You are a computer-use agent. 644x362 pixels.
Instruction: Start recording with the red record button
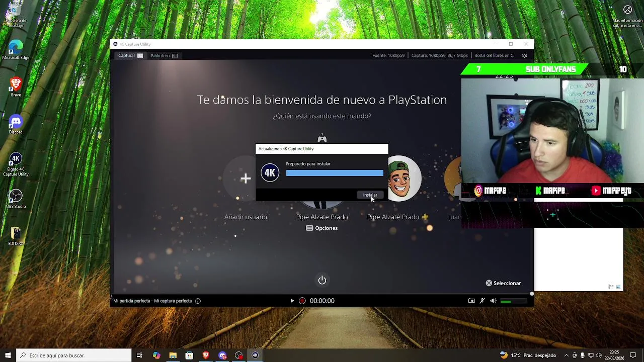coord(302,301)
